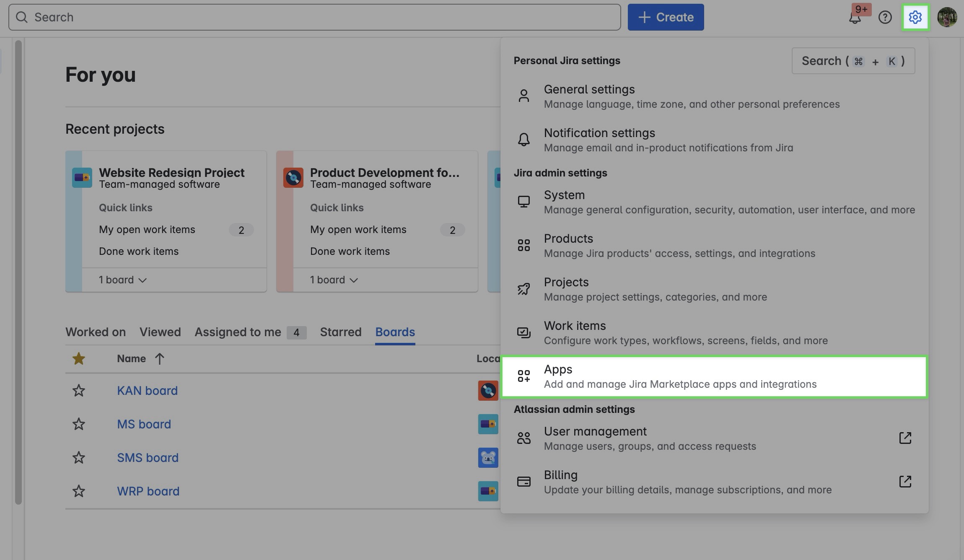Screen dimensions: 964x560
Task: Click the Billing card icon
Action: point(523,482)
